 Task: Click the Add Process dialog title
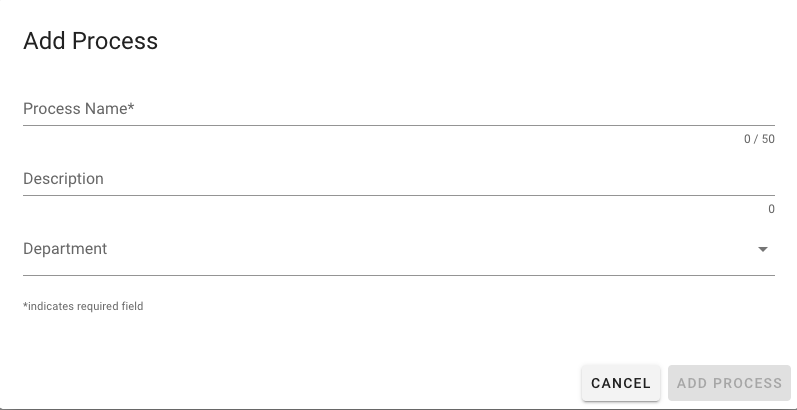coord(90,41)
